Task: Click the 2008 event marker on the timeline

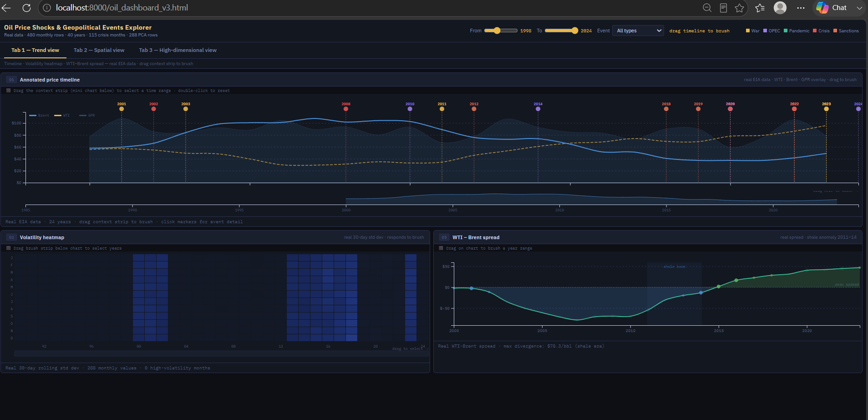Action: coord(346,109)
